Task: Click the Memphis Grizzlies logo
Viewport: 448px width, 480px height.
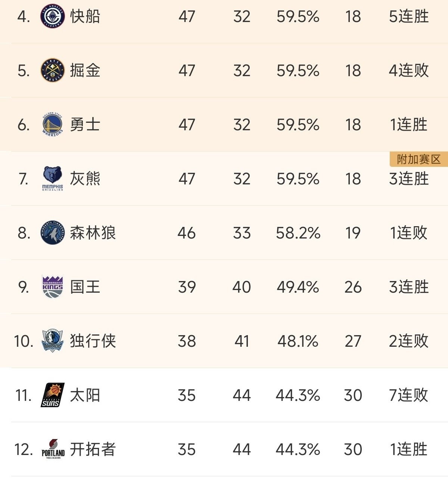Action: pos(52,178)
